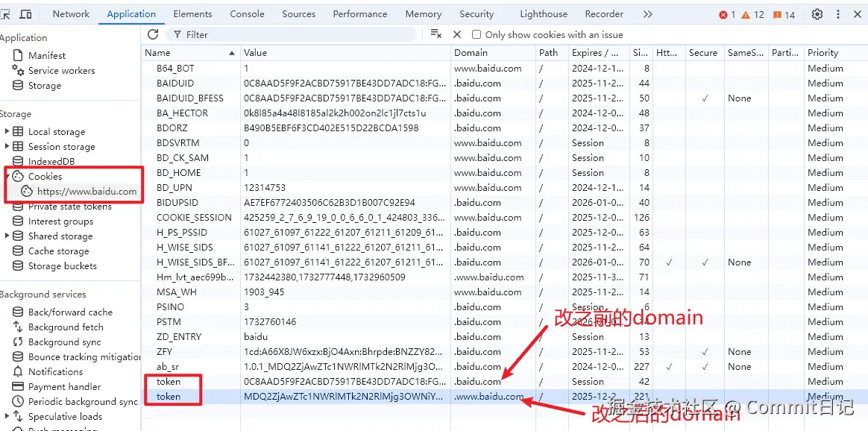
Task: Sort by Domain column header
Action: point(493,53)
